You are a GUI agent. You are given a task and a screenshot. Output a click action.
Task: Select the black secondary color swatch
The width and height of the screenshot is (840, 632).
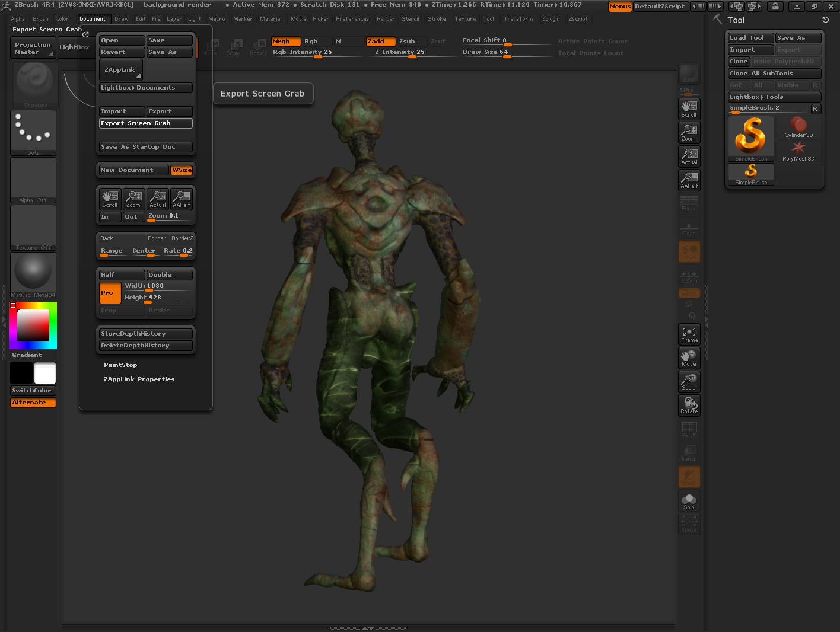(x=21, y=374)
